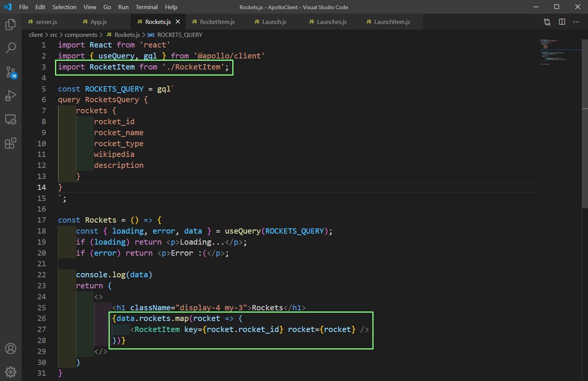The height and width of the screenshot is (381, 588).
Task: Open the Accounts menu
Action: tap(11, 348)
